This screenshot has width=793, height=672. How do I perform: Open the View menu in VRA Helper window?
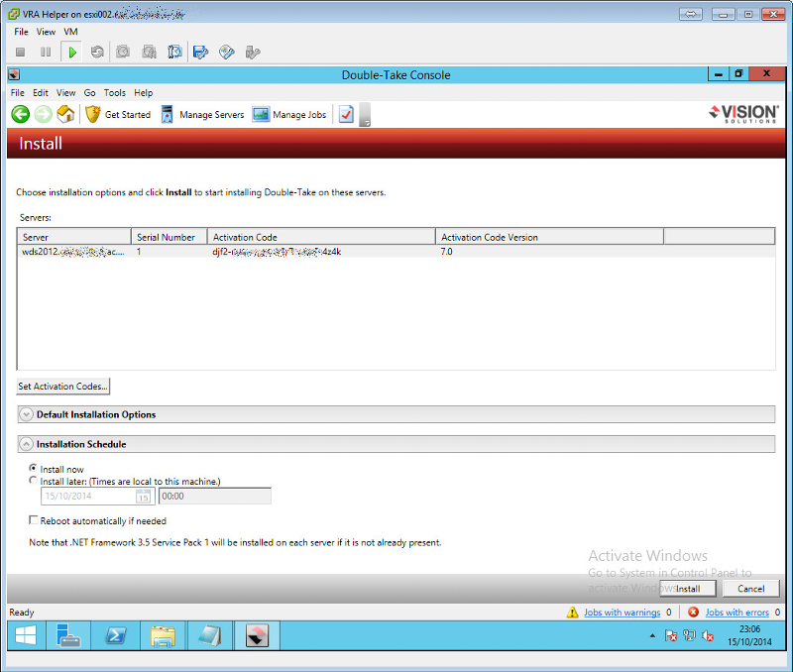pyautogui.click(x=46, y=32)
